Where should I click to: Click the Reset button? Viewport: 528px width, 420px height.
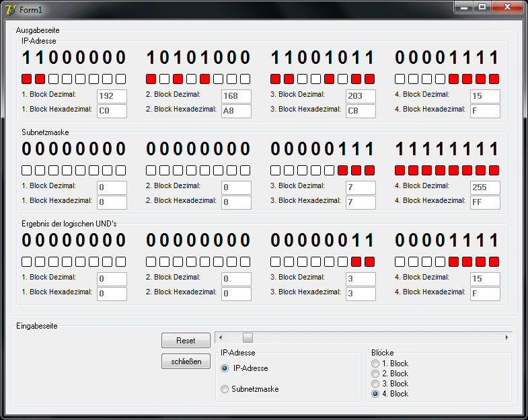(x=186, y=341)
